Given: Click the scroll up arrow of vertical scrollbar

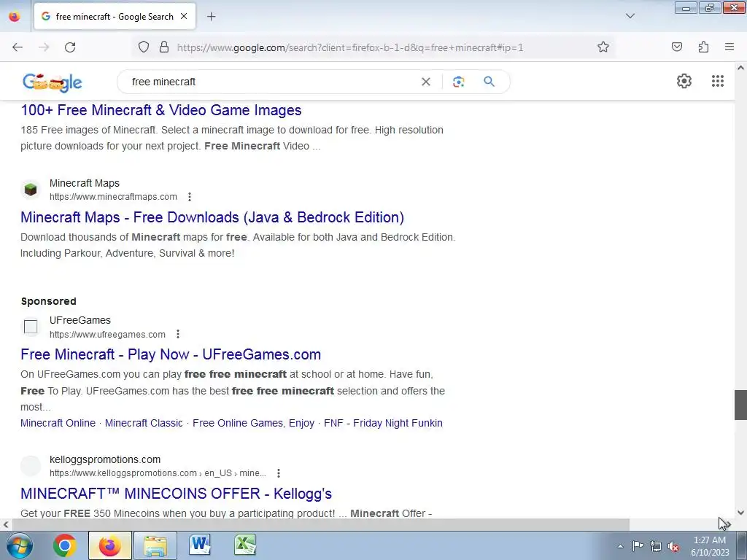Looking at the screenshot, I should click(740, 68).
